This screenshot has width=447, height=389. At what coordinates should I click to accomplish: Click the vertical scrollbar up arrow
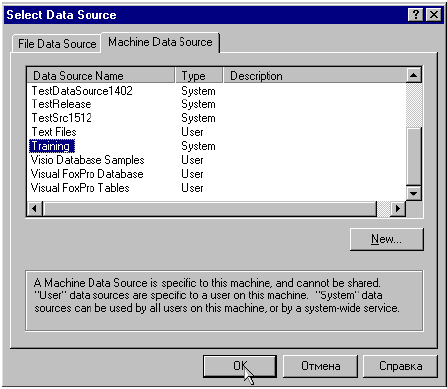[414, 75]
